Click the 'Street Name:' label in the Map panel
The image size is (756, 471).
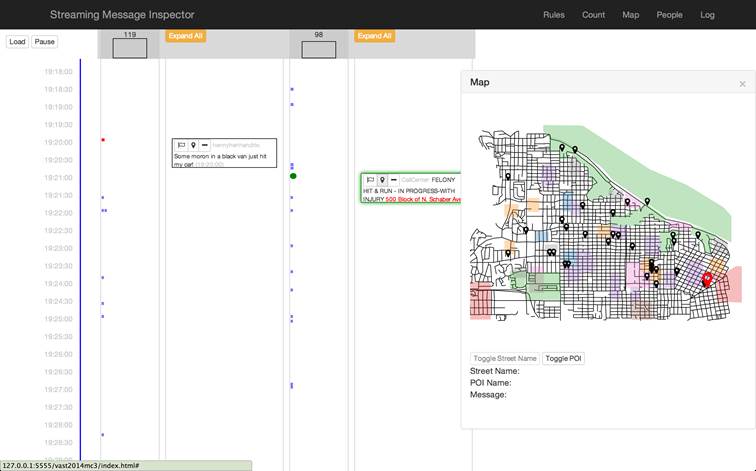pyautogui.click(x=495, y=371)
